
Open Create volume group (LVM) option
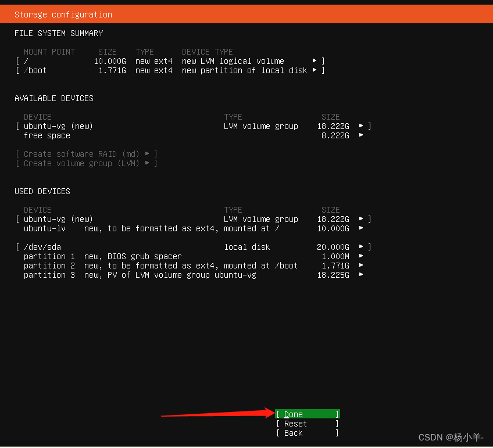pyautogui.click(x=87, y=163)
